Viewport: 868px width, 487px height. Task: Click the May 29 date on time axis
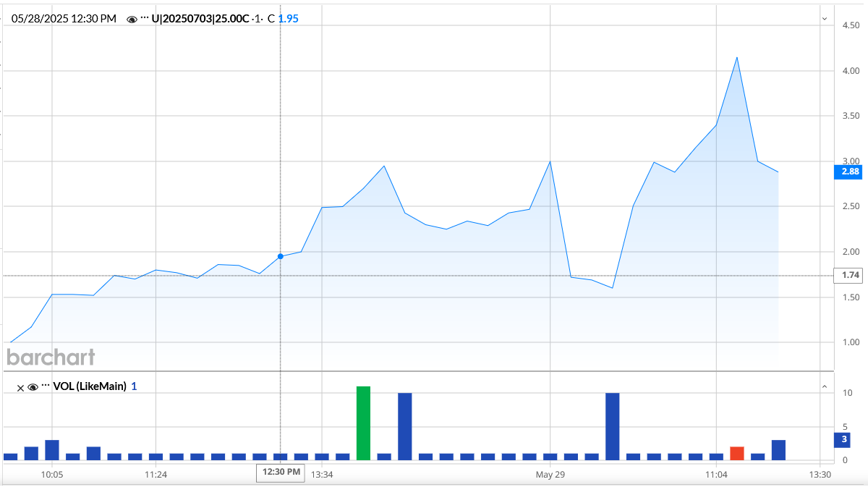pyautogui.click(x=550, y=475)
